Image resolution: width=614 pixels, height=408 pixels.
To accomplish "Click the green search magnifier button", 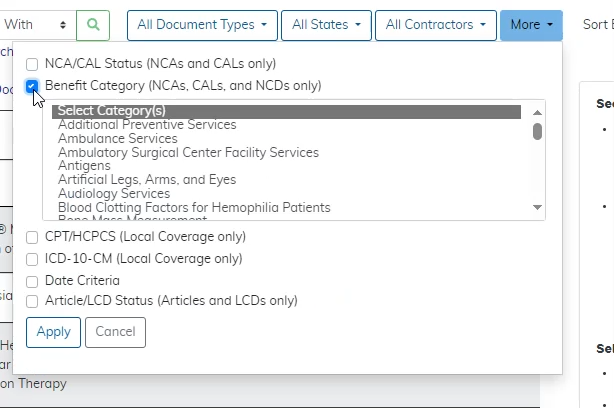I will 92,25.
